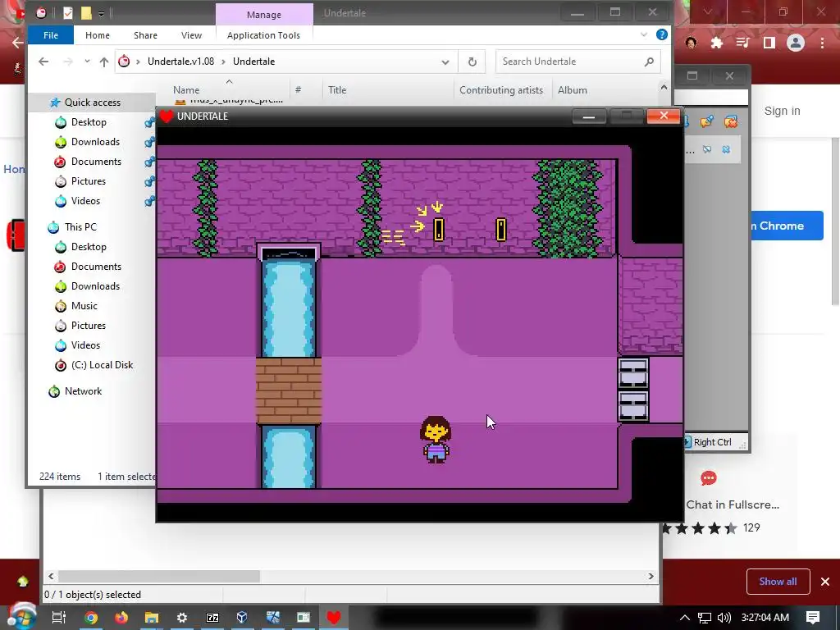Open recent locations dropdown in Explorer

[x=87, y=62]
